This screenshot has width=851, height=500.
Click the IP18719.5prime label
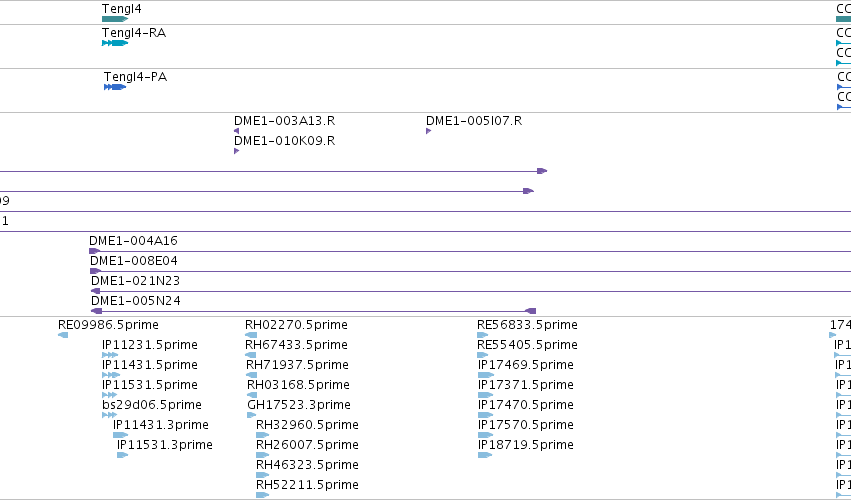(x=526, y=445)
